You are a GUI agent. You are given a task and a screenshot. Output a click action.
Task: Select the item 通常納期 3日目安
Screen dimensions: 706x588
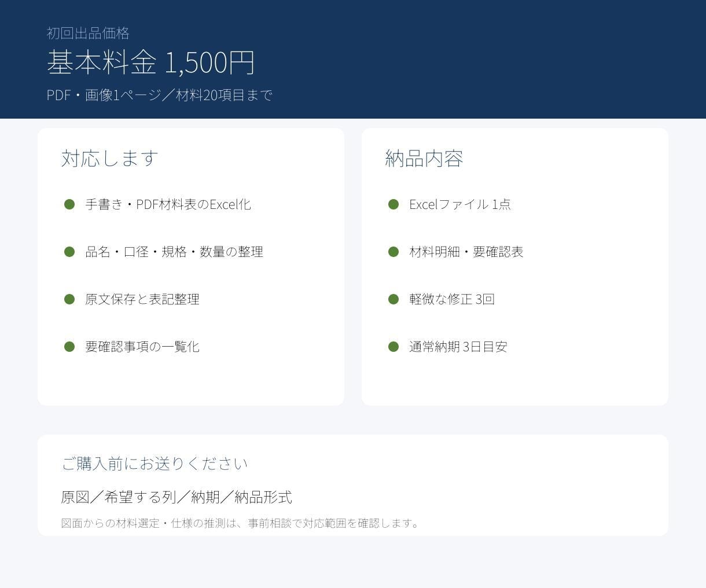[x=458, y=347]
